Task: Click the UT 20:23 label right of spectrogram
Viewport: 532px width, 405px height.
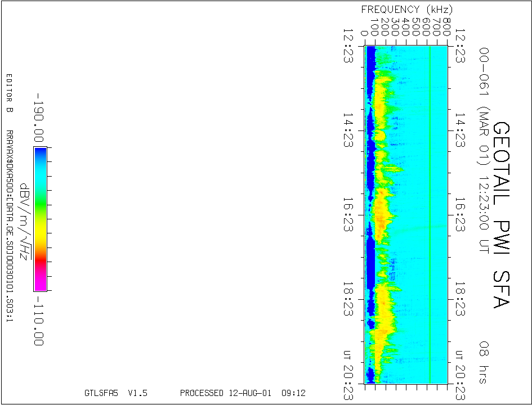Action: [x=460, y=375]
